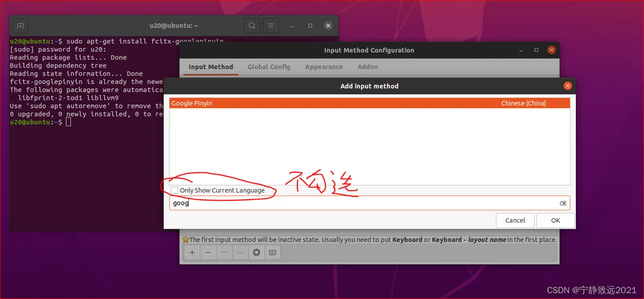Open input method configure gear icon
644x299 pixels.
pyautogui.click(x=257, y=252)
